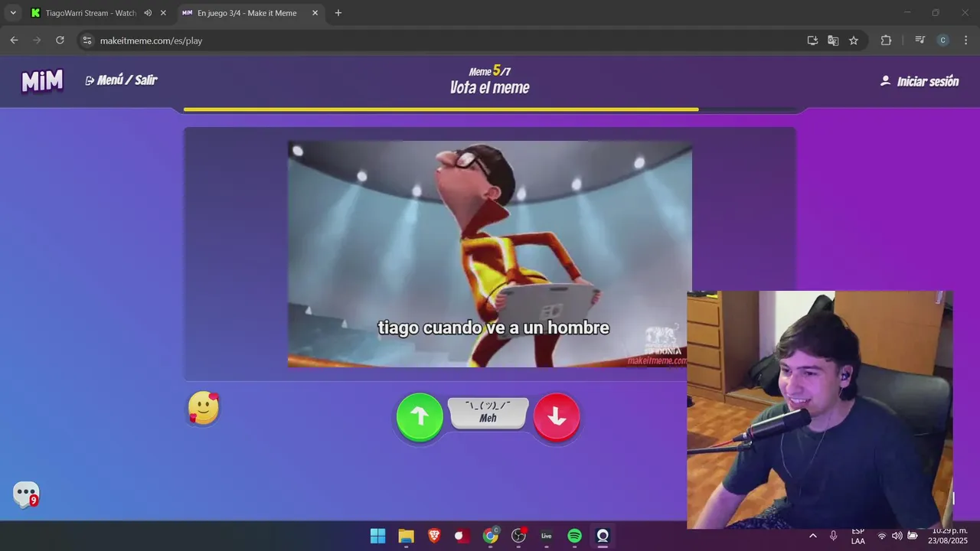980x551 pixels.
Task: Open the chat bubble with 9 notifications
Action: point(26,494)
